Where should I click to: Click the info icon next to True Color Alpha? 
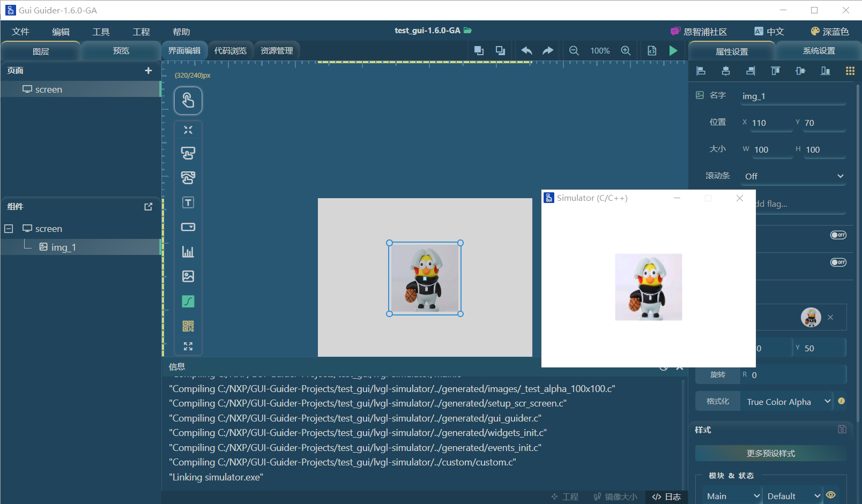pyautogui.click(x=842, y=401)
